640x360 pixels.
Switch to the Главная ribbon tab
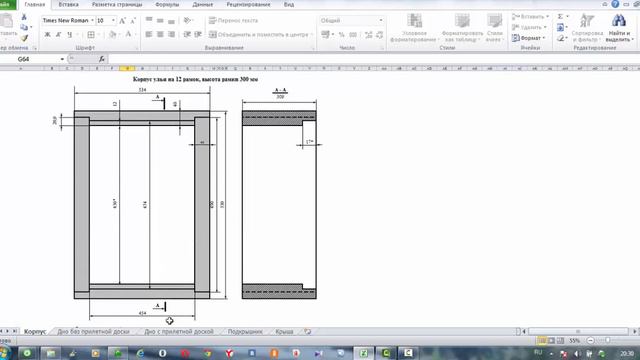[35, 4]
